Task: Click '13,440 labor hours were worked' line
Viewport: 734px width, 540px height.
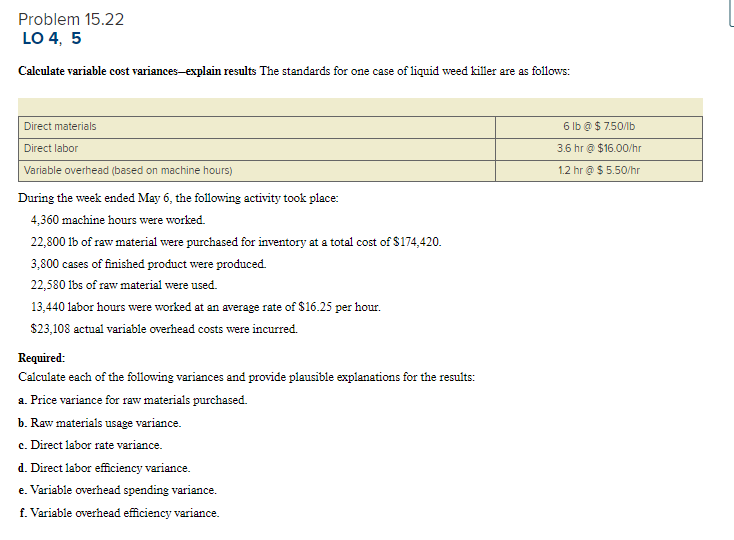Action: 206,307
